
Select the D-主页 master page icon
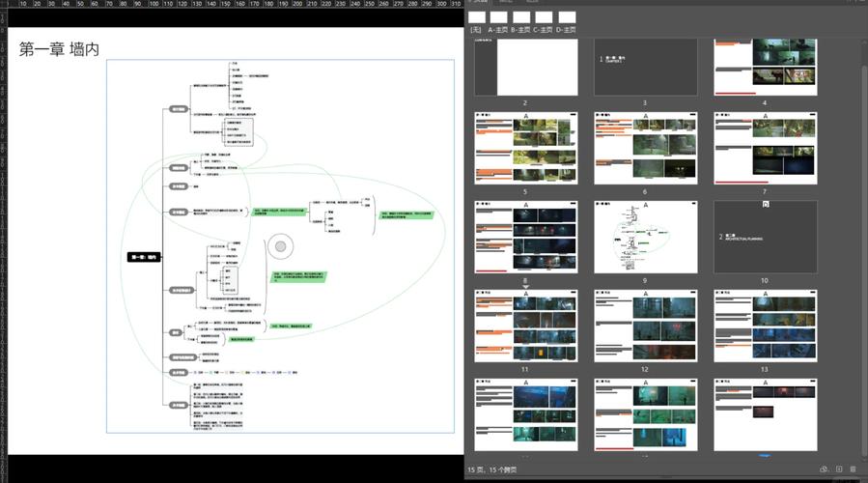tap(567, 17)
